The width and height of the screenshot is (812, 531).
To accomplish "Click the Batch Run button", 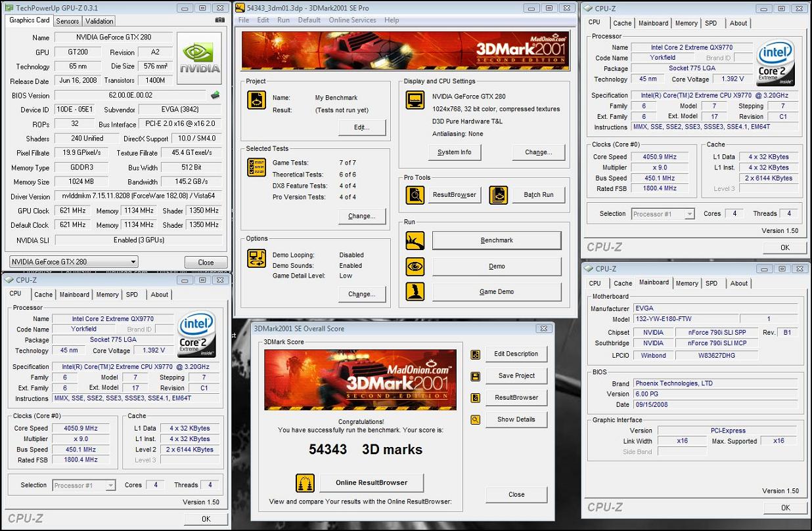I will [538, 194].
